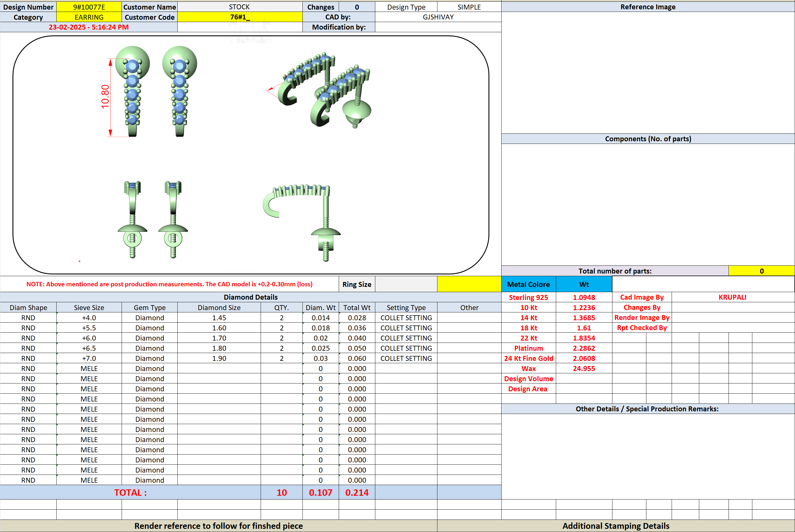Select the Metal Colore header cell
795x532 pixels.
click(x=529, y=284)
